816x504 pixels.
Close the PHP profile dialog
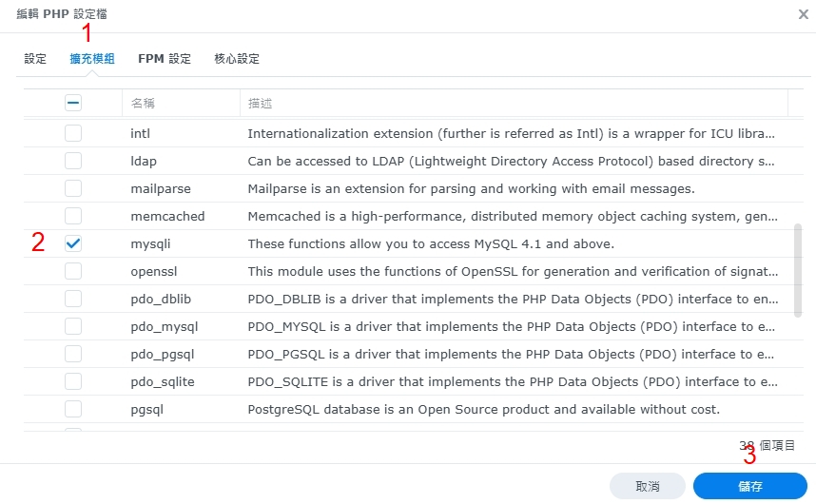click(x=804, y=14)
